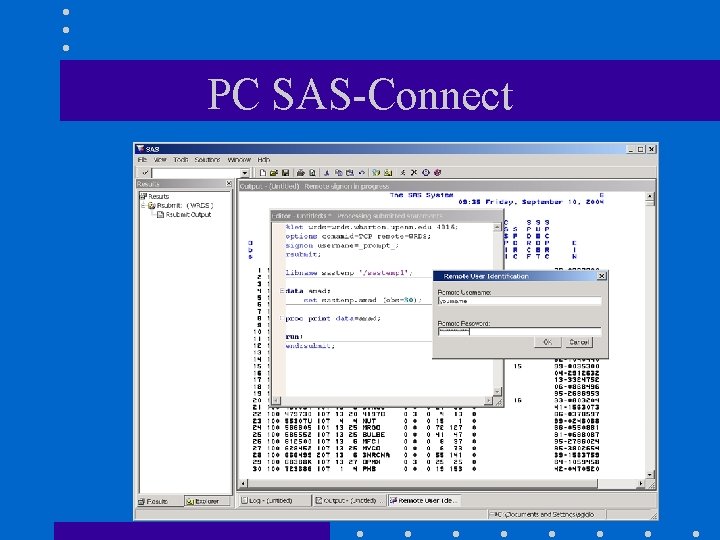Click the Output window scroll up arrow
The image size is (720, 540).
click(x=650, y=196)
